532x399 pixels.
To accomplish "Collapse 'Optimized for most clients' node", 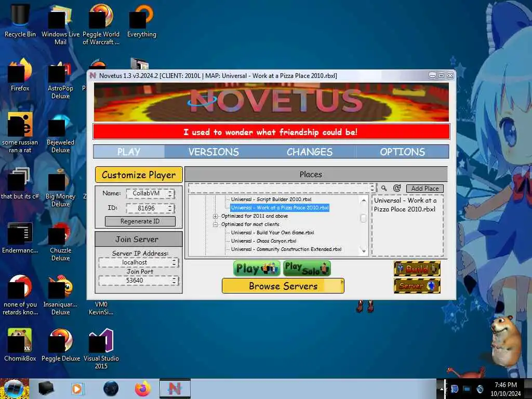I will tap(215, 224).
